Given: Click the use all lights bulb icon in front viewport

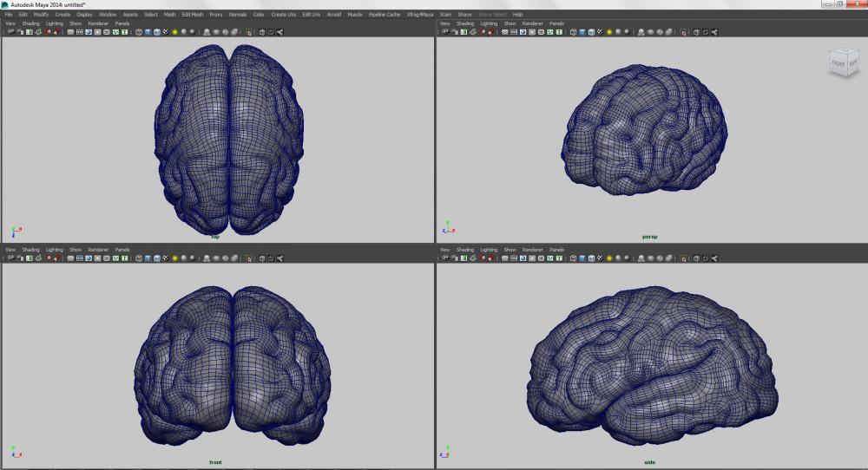Looking at the screenshot, I should coord(174,258).
